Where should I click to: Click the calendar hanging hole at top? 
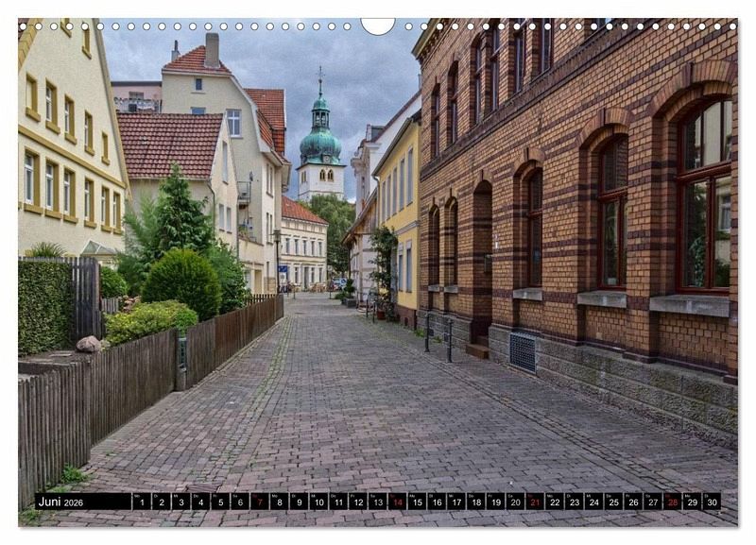click(378, 25)
